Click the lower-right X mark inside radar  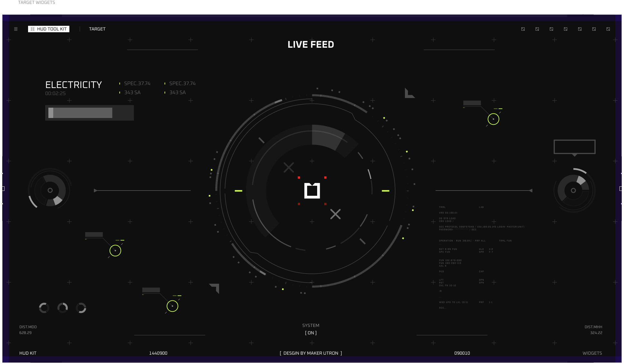pos(336,214)
